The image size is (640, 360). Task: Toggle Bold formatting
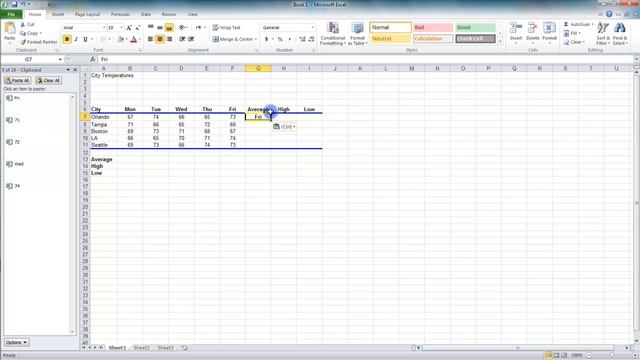[67, 39]
